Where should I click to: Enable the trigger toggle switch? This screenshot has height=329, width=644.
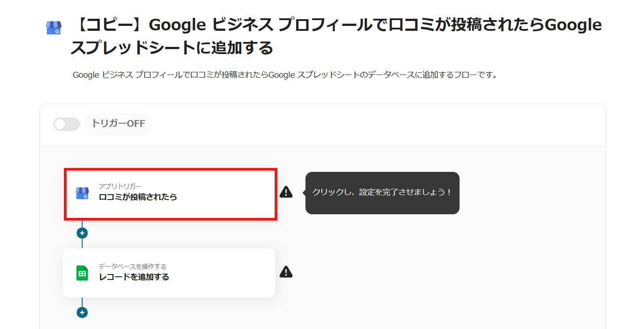pyautogui.click(x=66, y=124)
